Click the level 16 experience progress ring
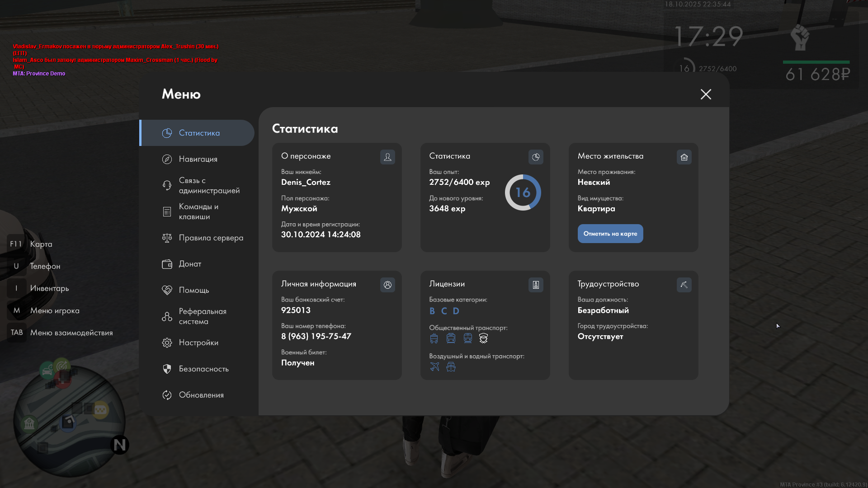The height and width of the screenshot is (488, 868). click(523, 192)
